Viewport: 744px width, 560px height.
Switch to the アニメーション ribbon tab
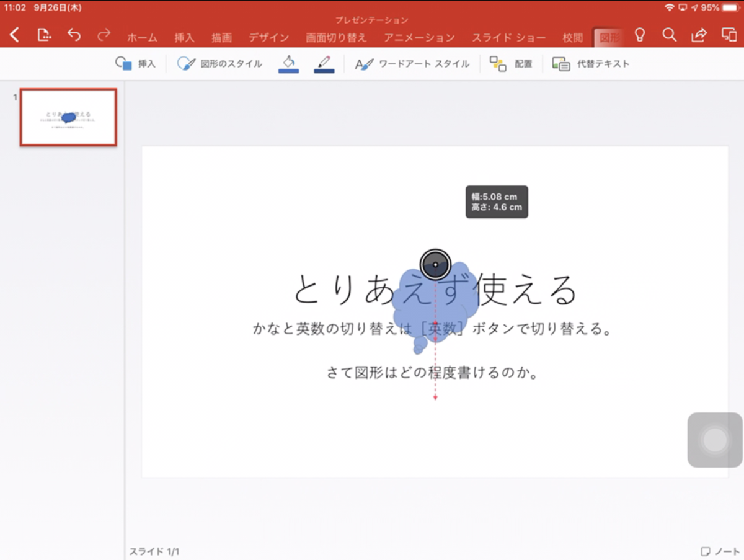pos(419,37)
